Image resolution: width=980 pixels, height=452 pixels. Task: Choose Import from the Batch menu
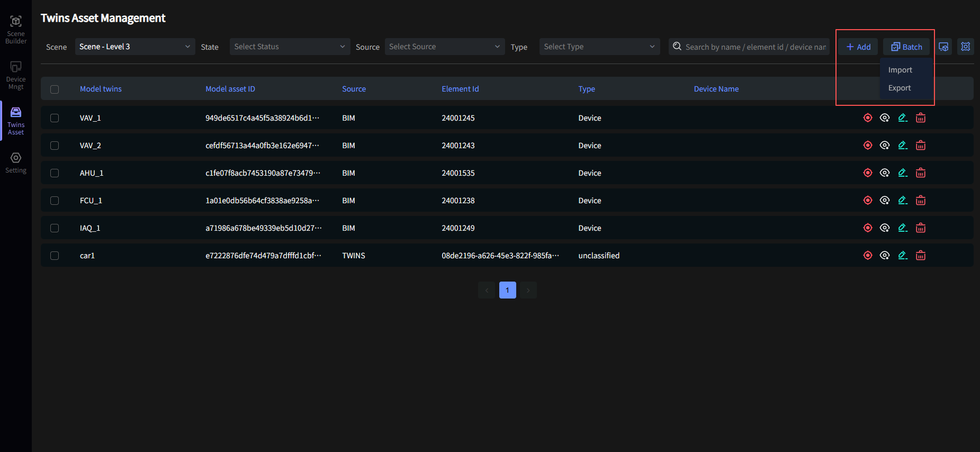[x=900, y=70]
